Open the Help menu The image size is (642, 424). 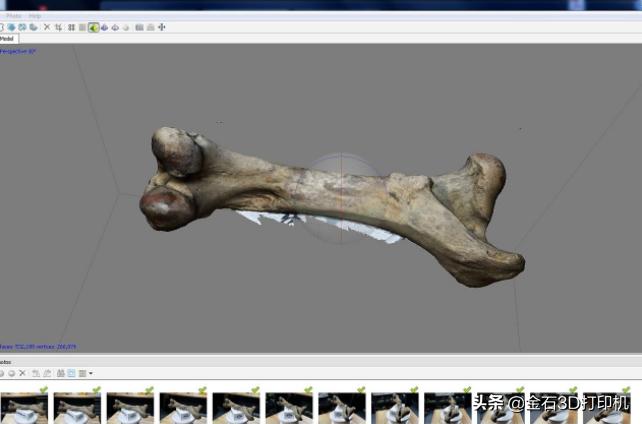(x=35, y=16)
